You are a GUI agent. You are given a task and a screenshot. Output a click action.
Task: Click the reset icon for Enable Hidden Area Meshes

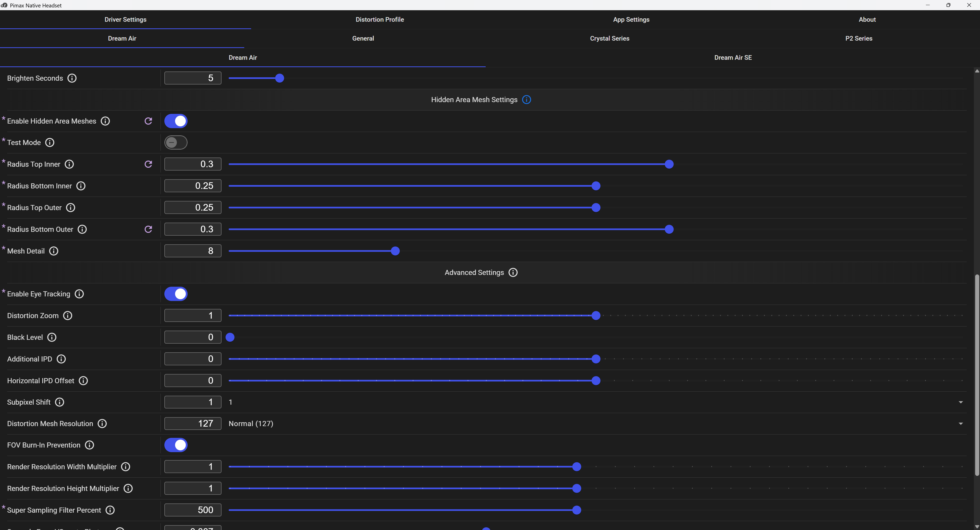pyautogui.click(x=148, y=121)
